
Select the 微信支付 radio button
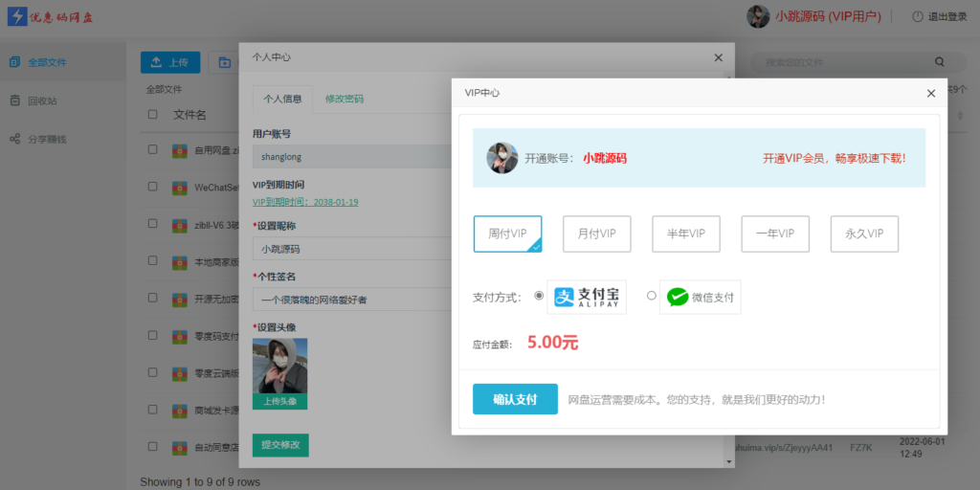[651, 296]
